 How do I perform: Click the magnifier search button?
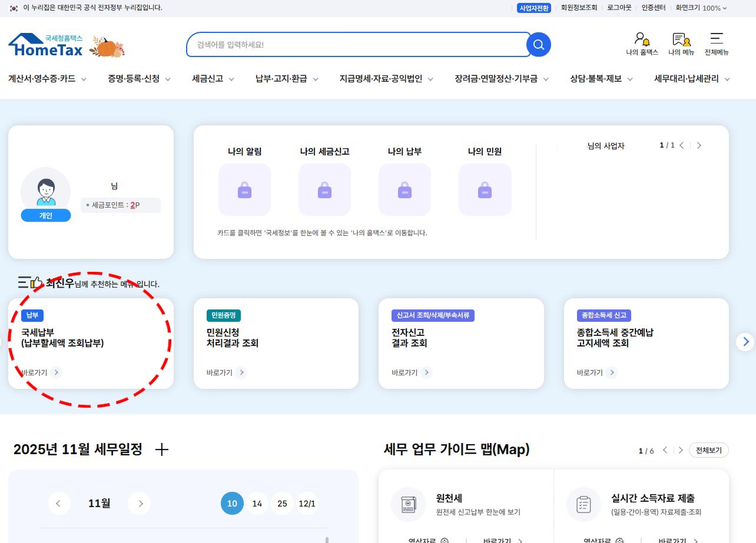pos(538,45)
